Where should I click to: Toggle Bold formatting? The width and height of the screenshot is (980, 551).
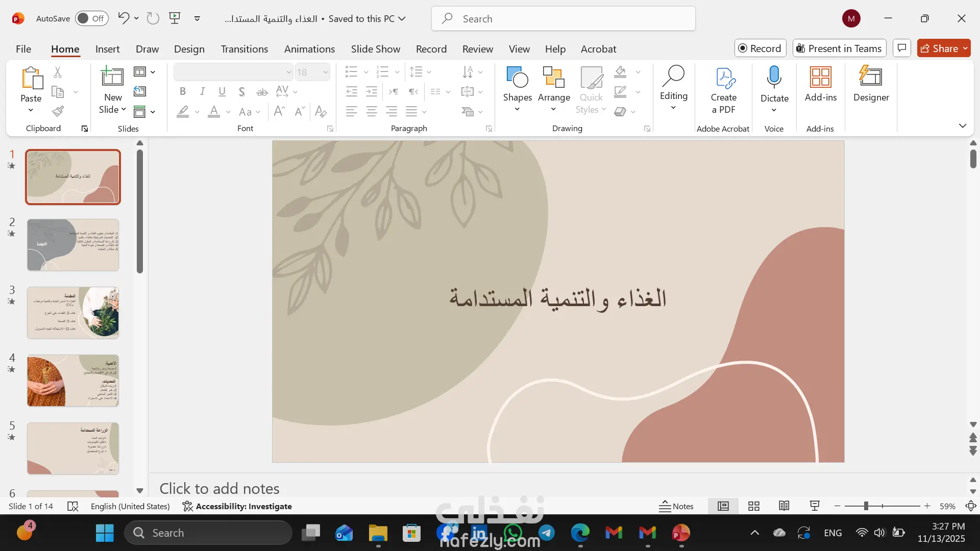point(182,91)
